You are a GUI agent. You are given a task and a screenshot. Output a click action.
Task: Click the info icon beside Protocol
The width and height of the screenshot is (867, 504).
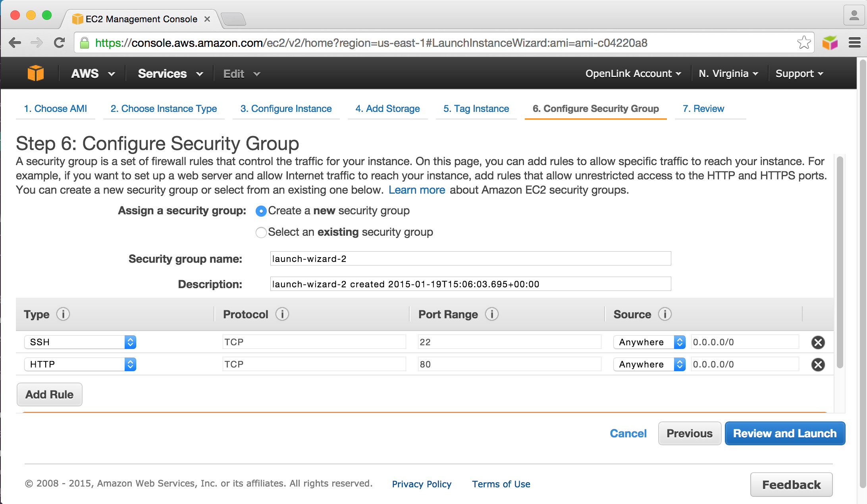click(x=282, y=314)
